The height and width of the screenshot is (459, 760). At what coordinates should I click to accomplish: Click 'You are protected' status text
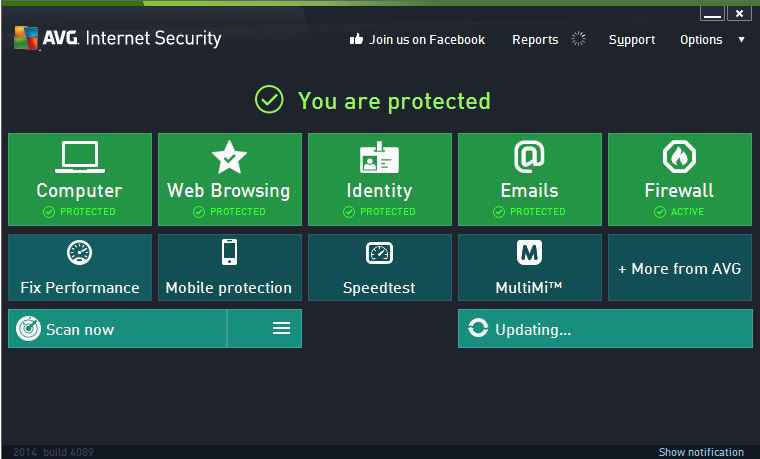coord(394,101)
